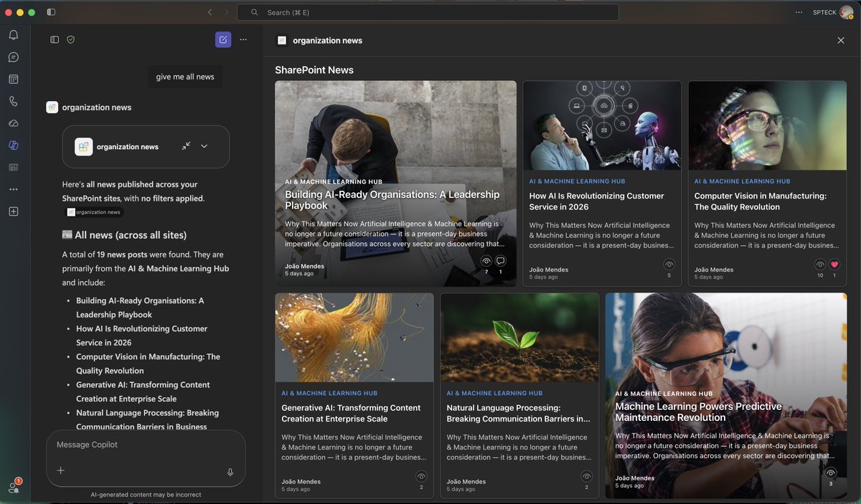Open the golden fibers thumbnail on Generative AI card

pos(354,338)
